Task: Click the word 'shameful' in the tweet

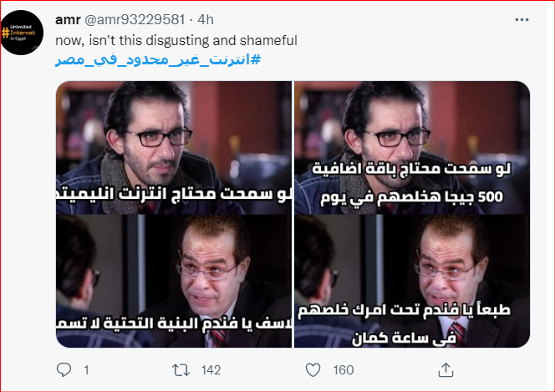Action: [268, 40]
